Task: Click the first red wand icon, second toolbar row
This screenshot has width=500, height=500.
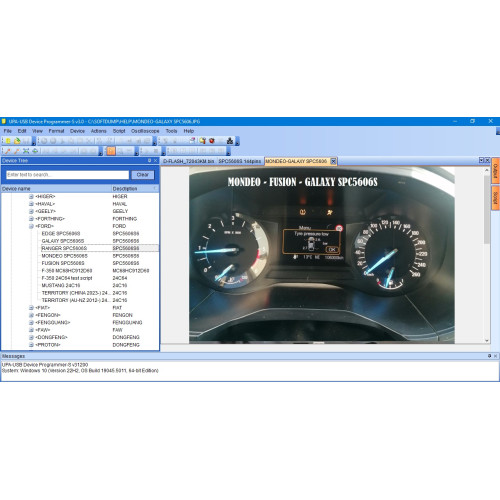Action: point(8,151)
